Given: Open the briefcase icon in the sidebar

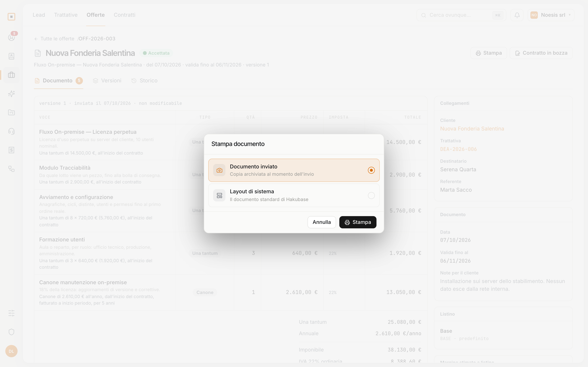Looking at the screenshot, I should tap(11, 75).
